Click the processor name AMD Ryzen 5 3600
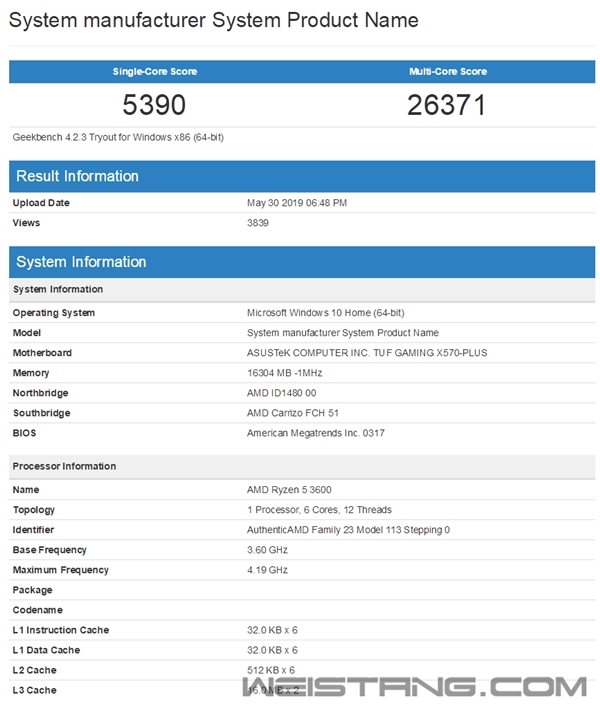Screen dimensions: 600x710 tap(288, 490)
